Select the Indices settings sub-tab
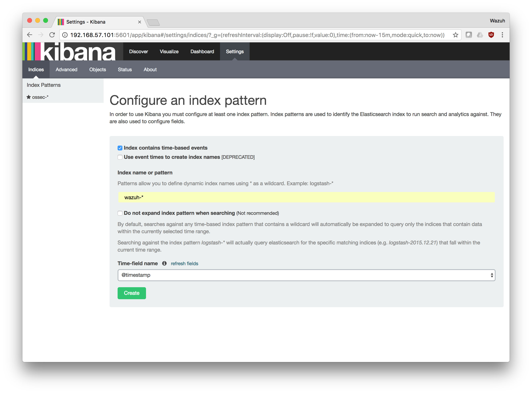The height and width of the screenshot is (394, 532). (36, 70)
